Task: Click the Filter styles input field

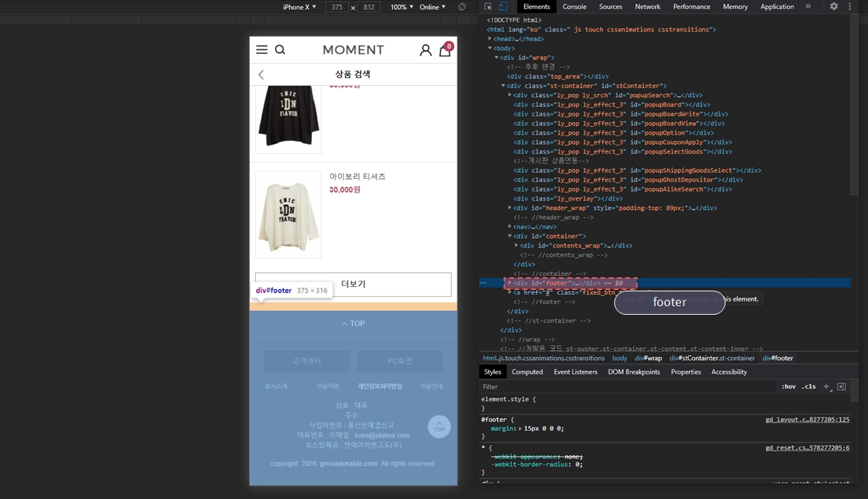Action: [x=624, y=387]
